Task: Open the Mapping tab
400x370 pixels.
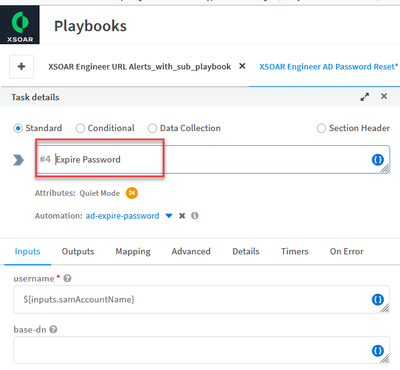Action: coord(133,252)
